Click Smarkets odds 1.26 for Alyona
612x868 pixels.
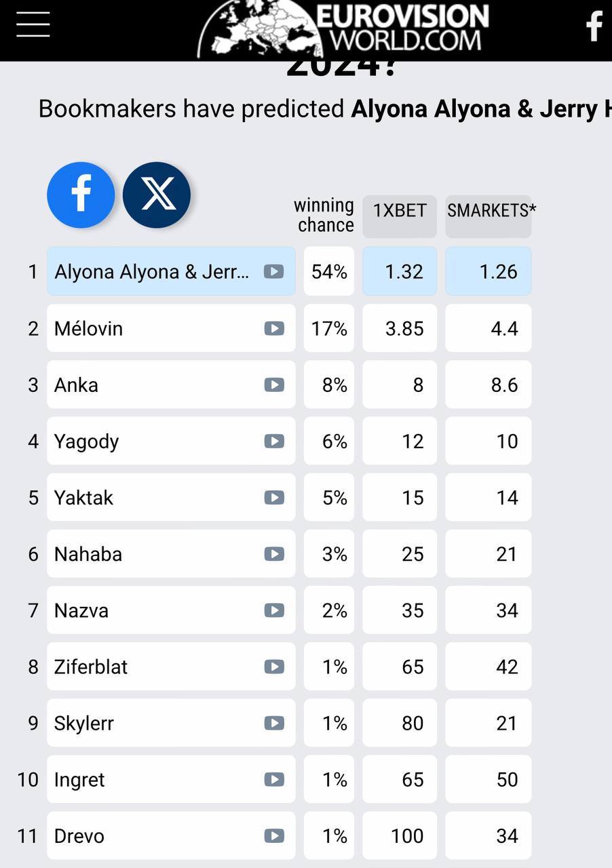489,272
